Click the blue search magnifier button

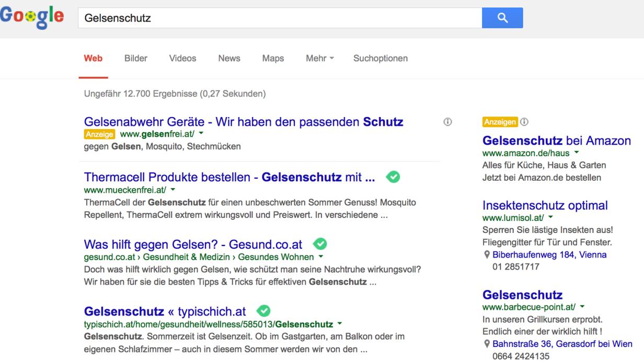(x=502, y=18)
